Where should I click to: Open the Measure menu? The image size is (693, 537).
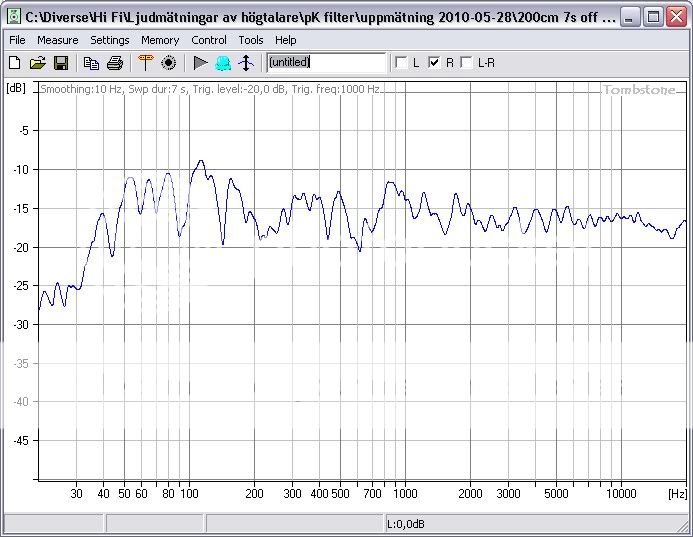click(x=57, y=40)
